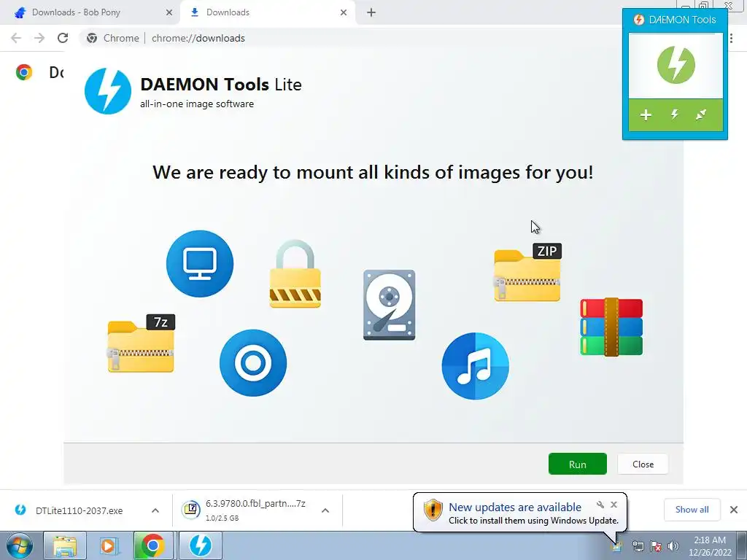The width and height of the screenshot is (747, 560).
Task: Click the padlock icon
Action: pyautogui.click(x=295, y=274)
